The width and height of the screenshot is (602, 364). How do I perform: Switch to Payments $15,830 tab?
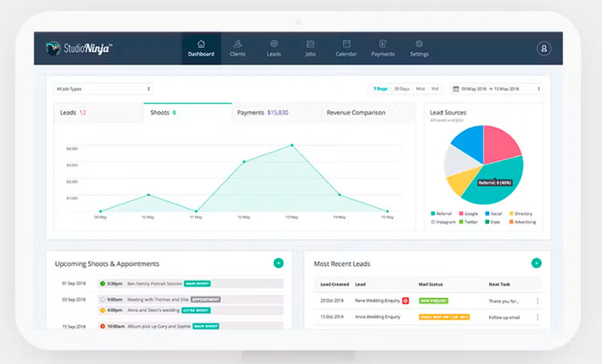(x=276, y=113)
